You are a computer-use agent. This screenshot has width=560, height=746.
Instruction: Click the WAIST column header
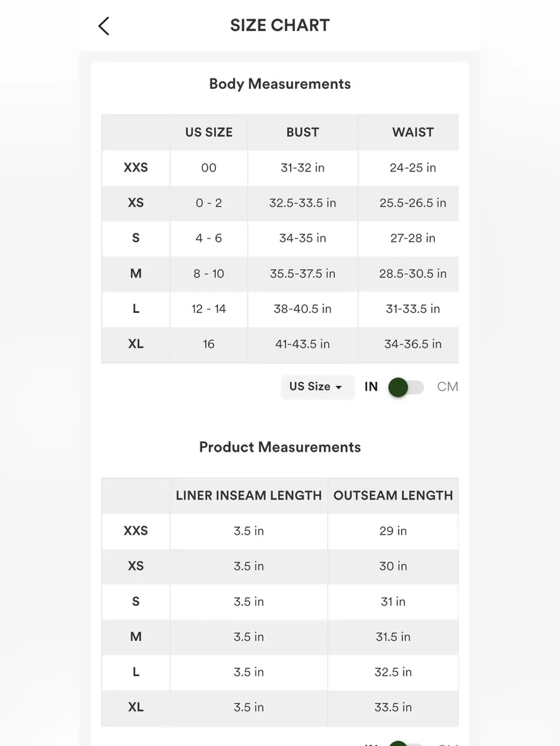pos(413,133)
